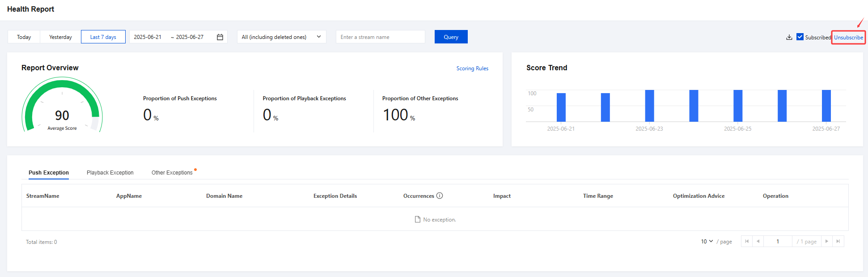Focus the stream name input field
The height and width of the screenshot is (277, 868).
(x=380, y=37)
